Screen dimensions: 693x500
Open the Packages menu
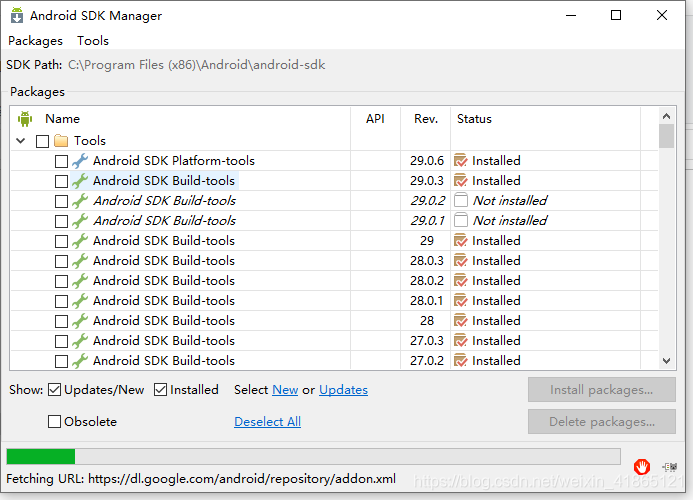click(35, 41)
